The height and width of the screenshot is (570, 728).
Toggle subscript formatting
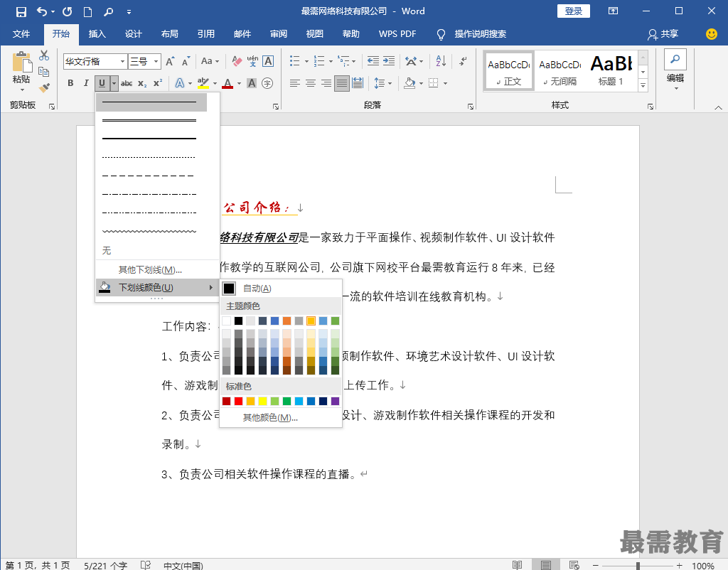pos(142,84)
